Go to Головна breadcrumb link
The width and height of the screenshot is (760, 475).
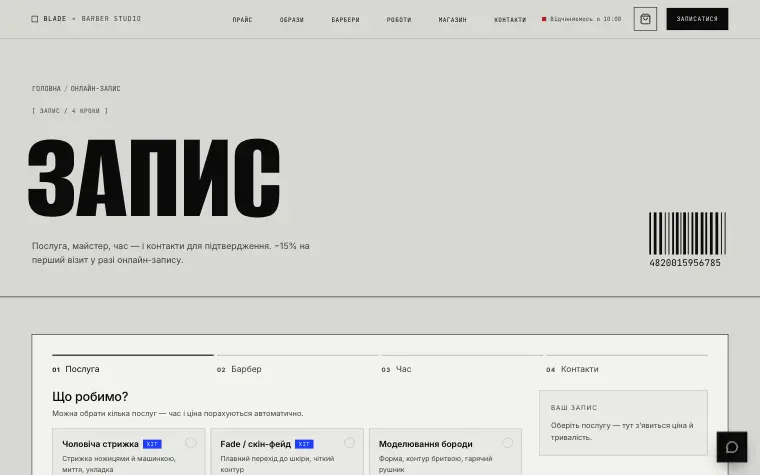[x=47, y=89]
